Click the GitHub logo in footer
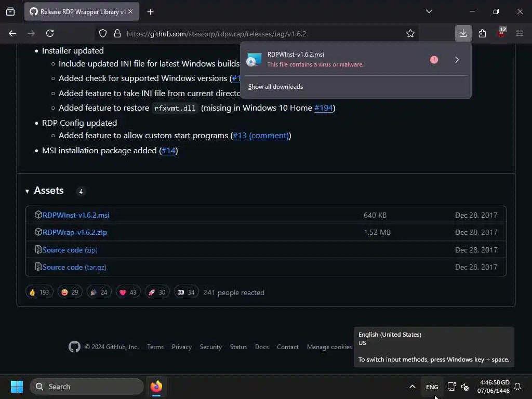The image size is (532, 399). coord(74,347)
